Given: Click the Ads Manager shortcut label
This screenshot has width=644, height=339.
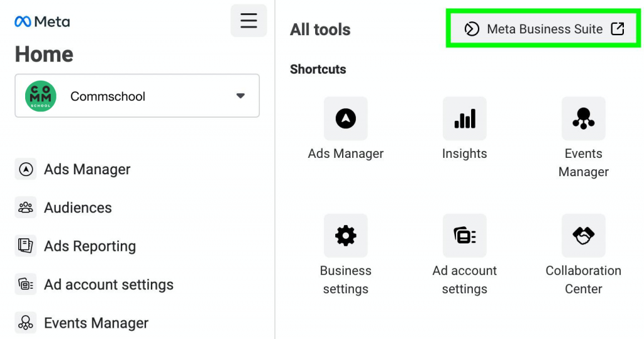Looking at the screenshot, I should pyautogui.click(x=346, y=153).
